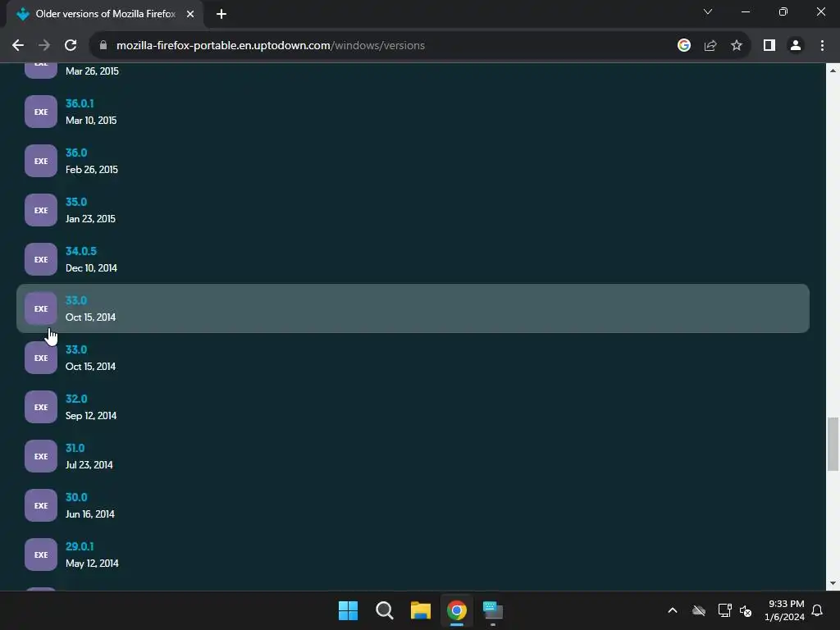
Task: Close the Older versions of Mozilla Firefox tab
Action: (x=190, y=14)
